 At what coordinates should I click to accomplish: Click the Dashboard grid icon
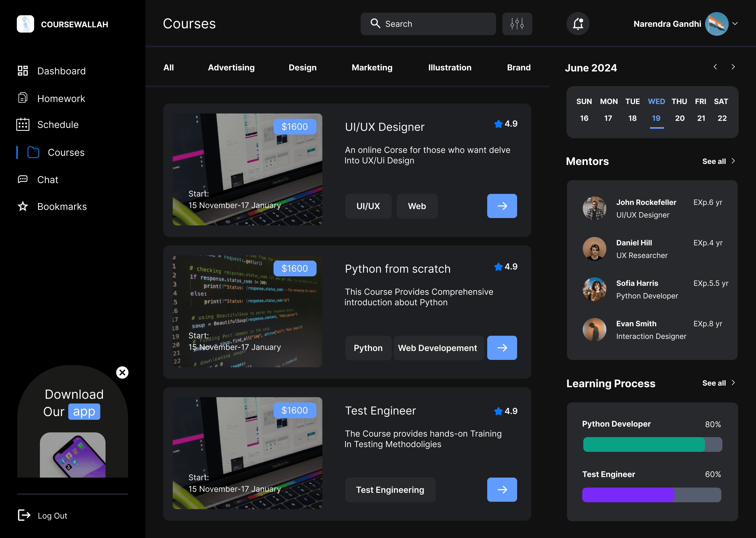click(x=23, y=71)
